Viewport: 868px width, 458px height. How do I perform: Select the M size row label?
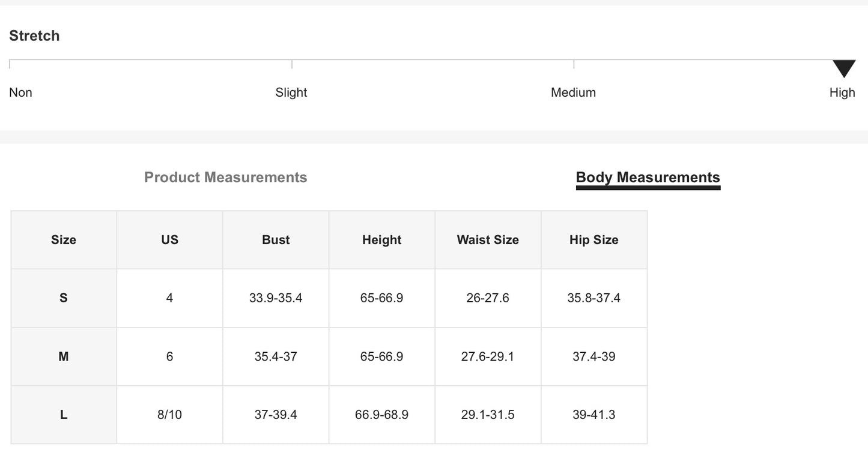point(64,356)
